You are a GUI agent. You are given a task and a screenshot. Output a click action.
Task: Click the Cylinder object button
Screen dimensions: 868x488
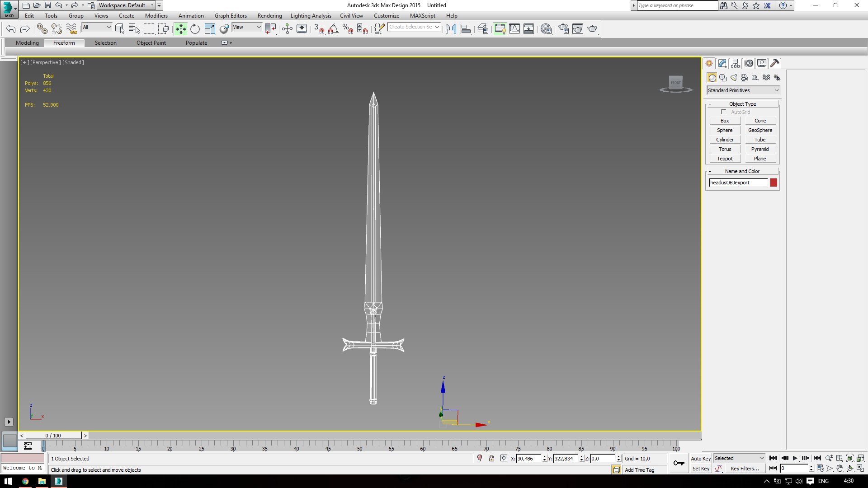[x=725, y=140]
